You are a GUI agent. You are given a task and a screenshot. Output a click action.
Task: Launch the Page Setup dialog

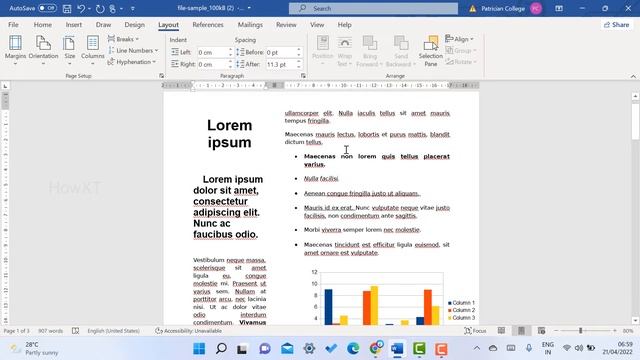point(161,76)
